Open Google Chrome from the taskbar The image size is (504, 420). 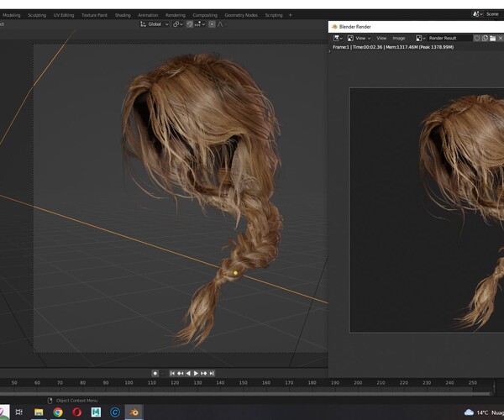[58, 412]
